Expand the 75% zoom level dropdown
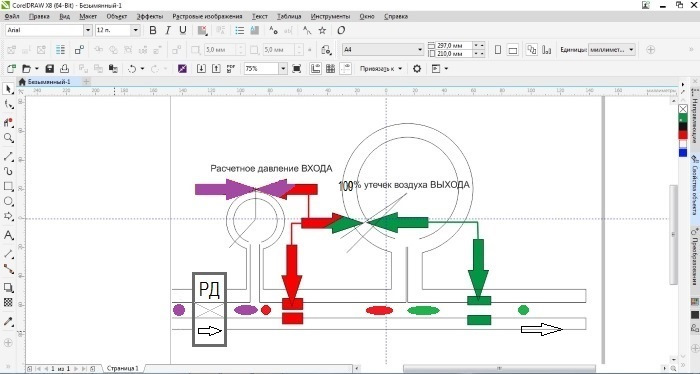Viewport: 700px width, 374px height. (283, 69)
